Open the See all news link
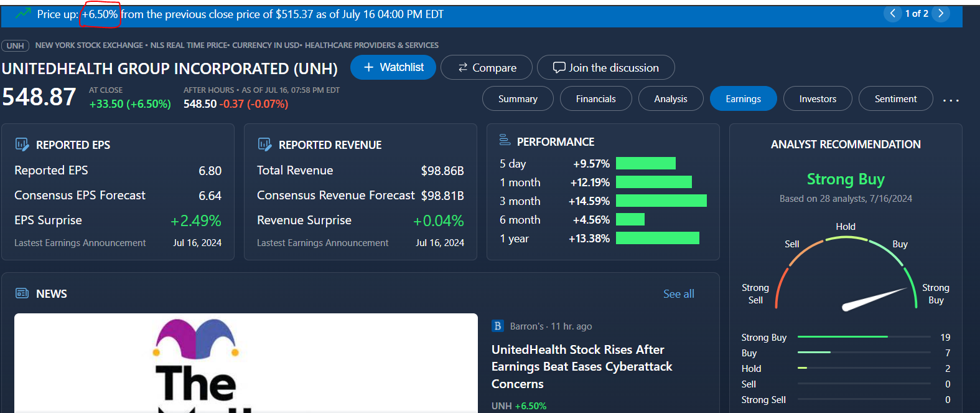980x413 pixels. [x=678, y=294]
